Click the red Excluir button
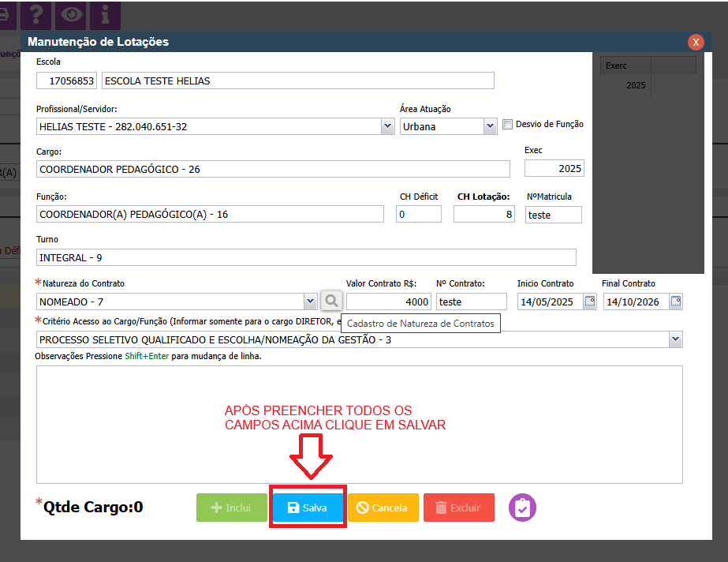728x562 pixels. pos(458,508)
